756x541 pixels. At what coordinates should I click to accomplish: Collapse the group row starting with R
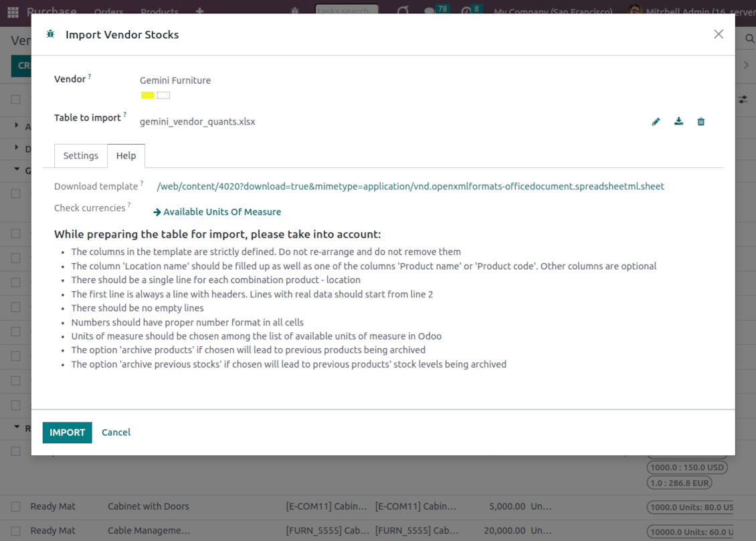click(17, 427)
